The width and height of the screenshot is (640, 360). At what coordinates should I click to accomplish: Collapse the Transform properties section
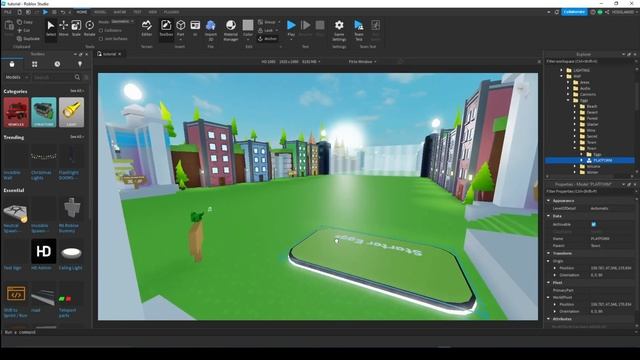coord(549,253)
